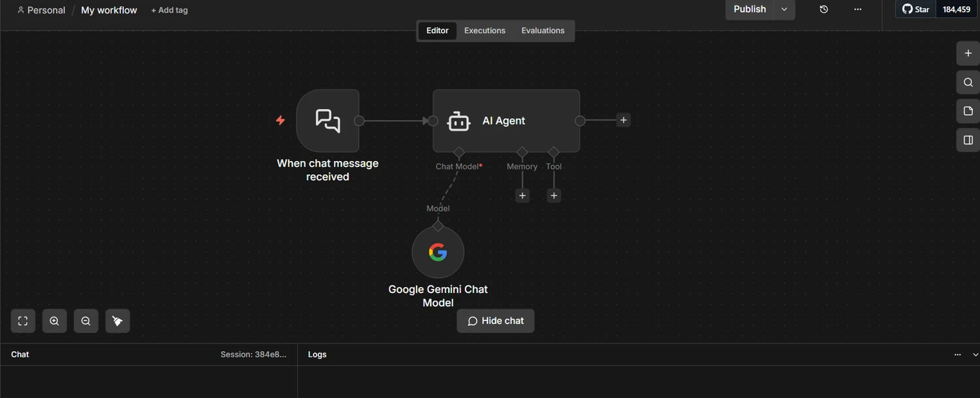Switch to the Evaluations tab

pyautogui.click(x=542, y=31)
